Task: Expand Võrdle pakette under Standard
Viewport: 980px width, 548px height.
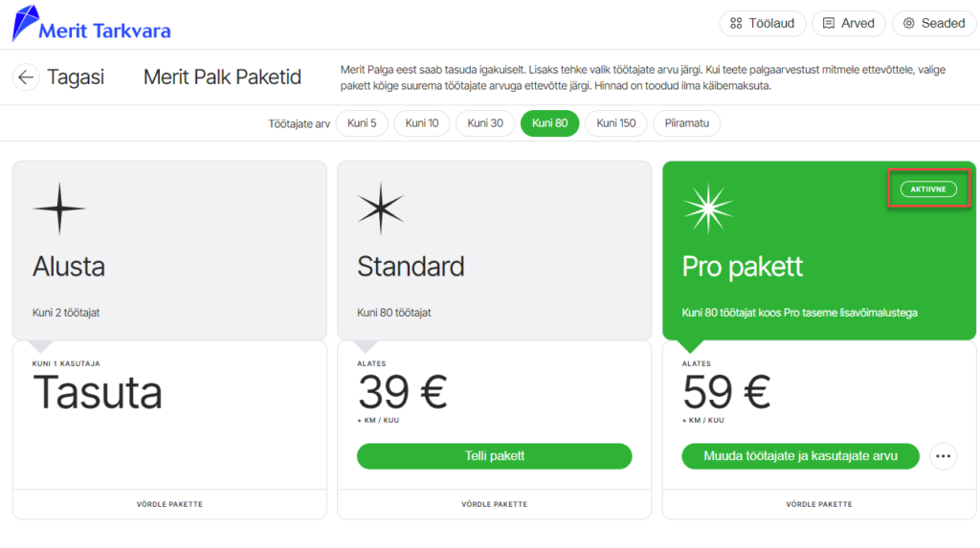Action: tap(495, 504)
